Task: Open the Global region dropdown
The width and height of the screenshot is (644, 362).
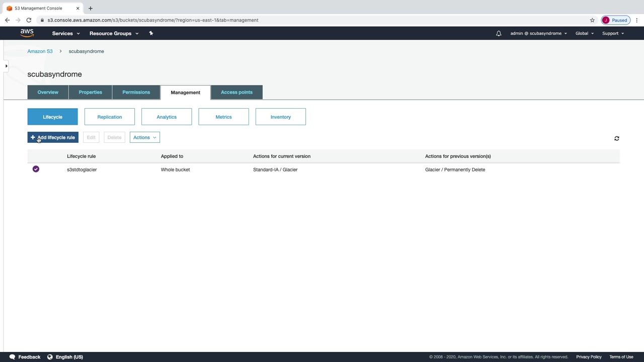Action: tap(584, 33)
